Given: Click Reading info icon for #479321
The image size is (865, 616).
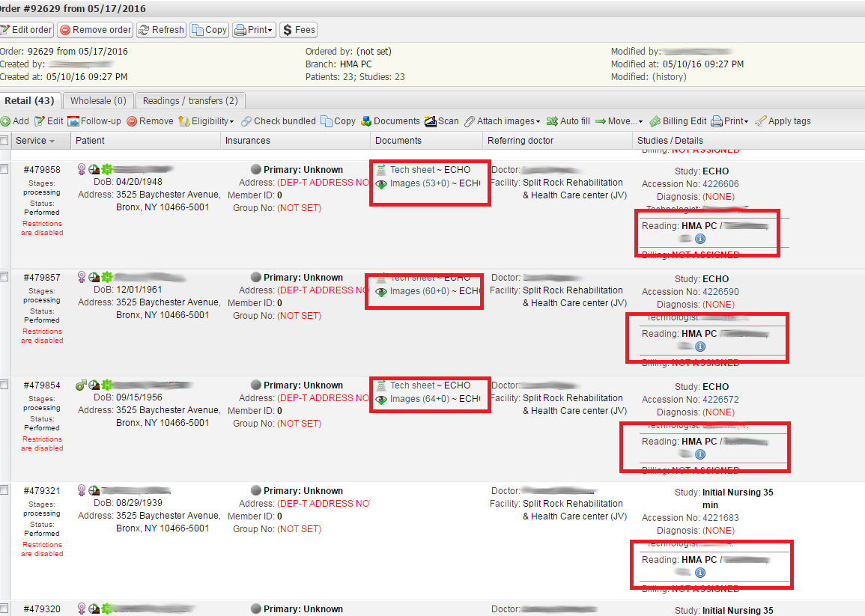Looking at the screenshot, I should [700, 573].
